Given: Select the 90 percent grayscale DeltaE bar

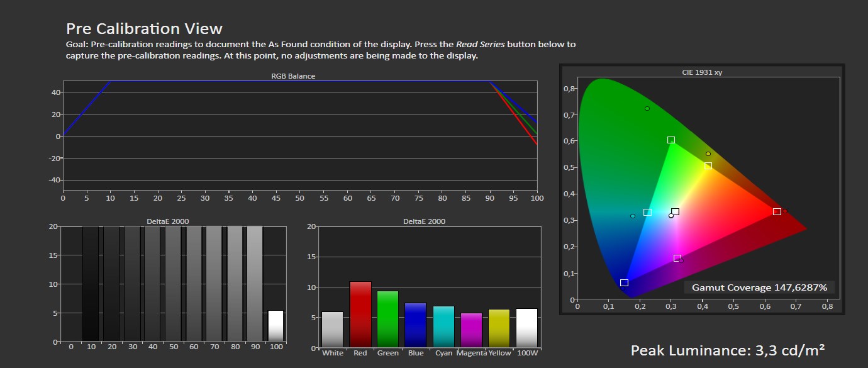Looking at the screenshot, I should point(255,284).
